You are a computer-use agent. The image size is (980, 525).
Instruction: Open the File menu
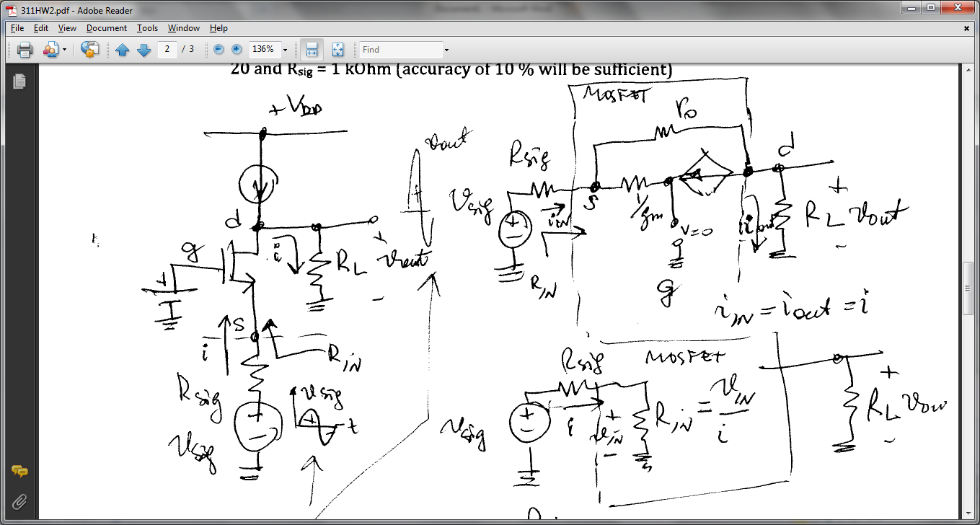point(17,28)
